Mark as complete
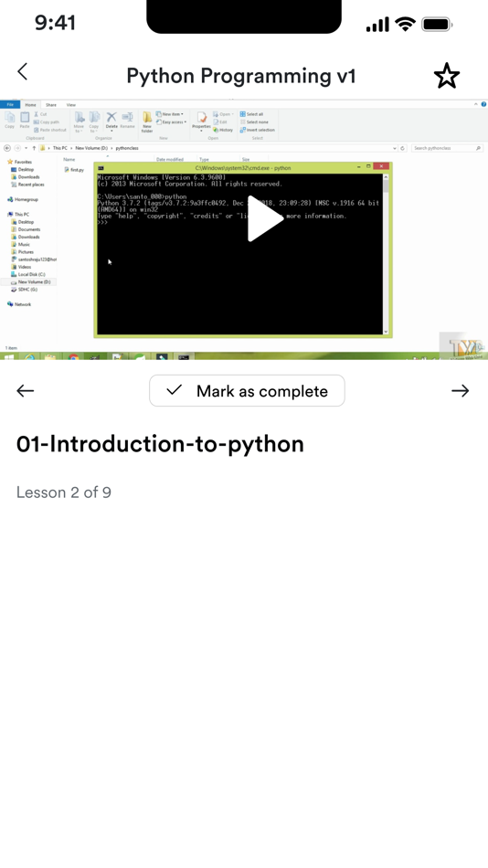488x868 pixels. click(247, 391)
